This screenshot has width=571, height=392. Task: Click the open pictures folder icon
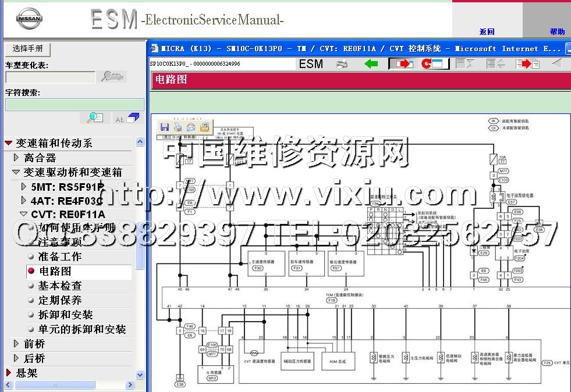point(205,127)
